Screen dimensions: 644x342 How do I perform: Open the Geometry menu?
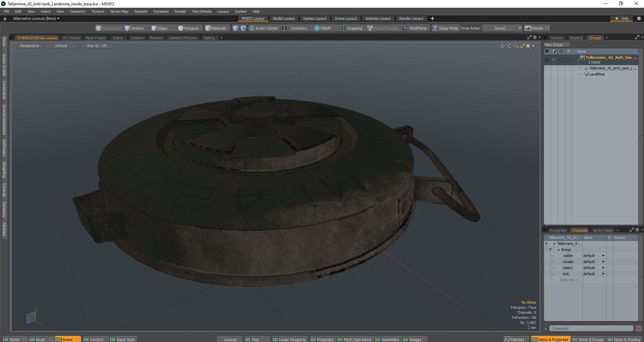tap(78, 11)
